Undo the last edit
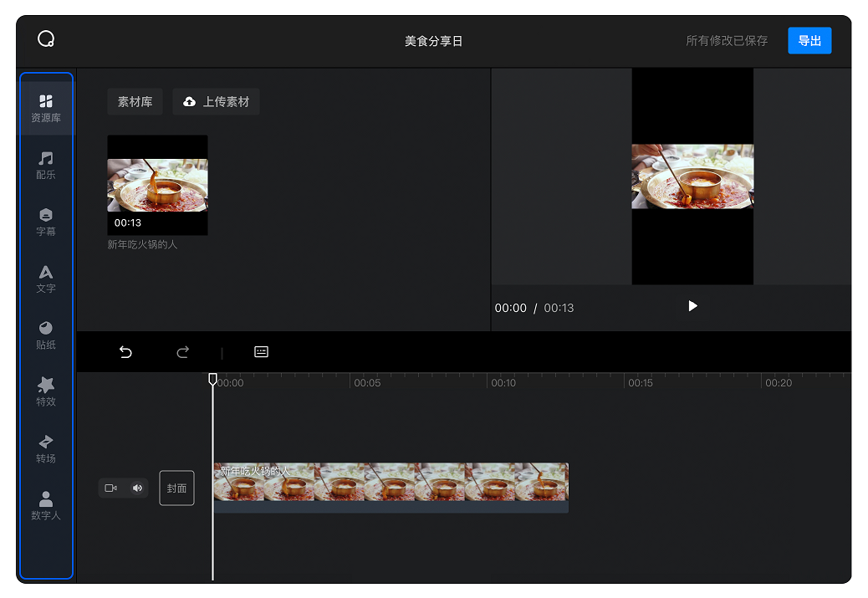The image size is (868, 598). [x=125, y=352]
